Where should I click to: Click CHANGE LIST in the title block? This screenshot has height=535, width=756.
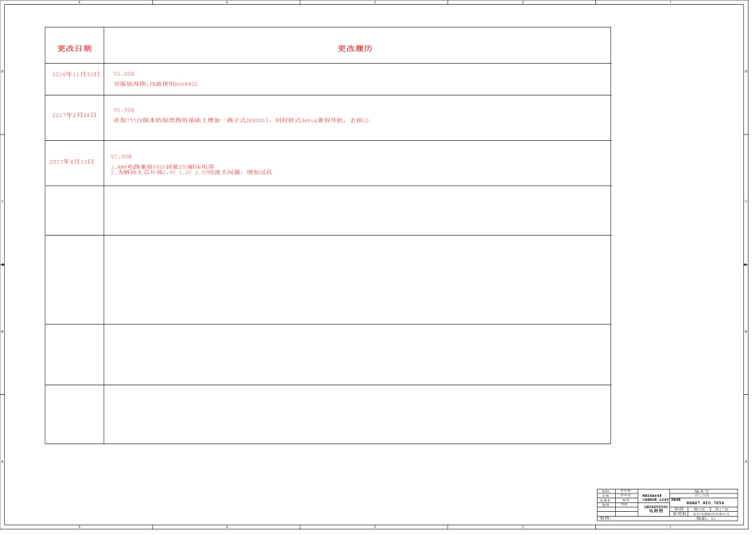pos(656,498)
